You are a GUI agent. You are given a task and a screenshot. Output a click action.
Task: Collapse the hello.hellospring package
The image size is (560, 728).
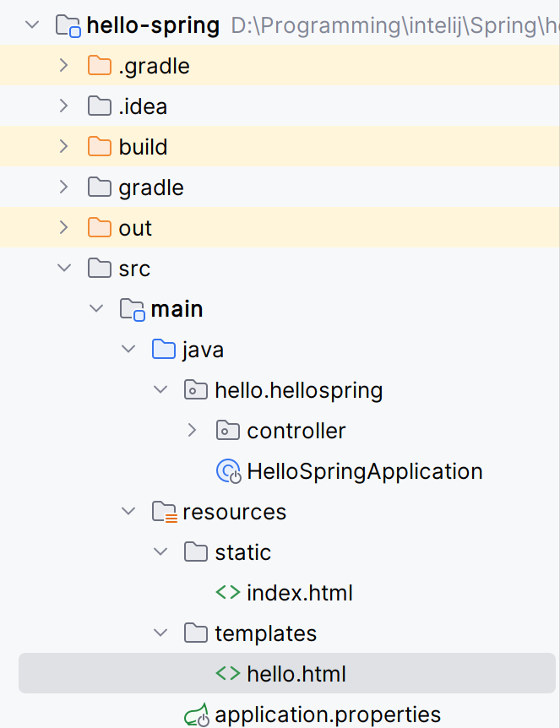tap(160, 390)
